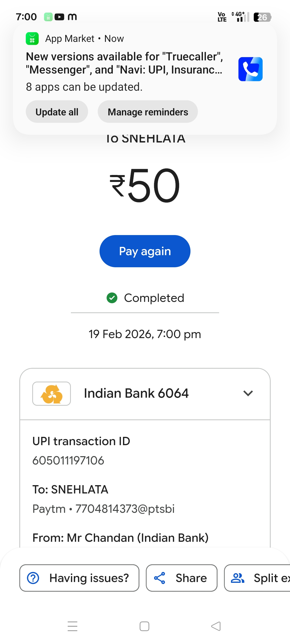Open Manage reminders in the notification
Viewport: 290px width, 644px height.
click(x=148, y=112)
